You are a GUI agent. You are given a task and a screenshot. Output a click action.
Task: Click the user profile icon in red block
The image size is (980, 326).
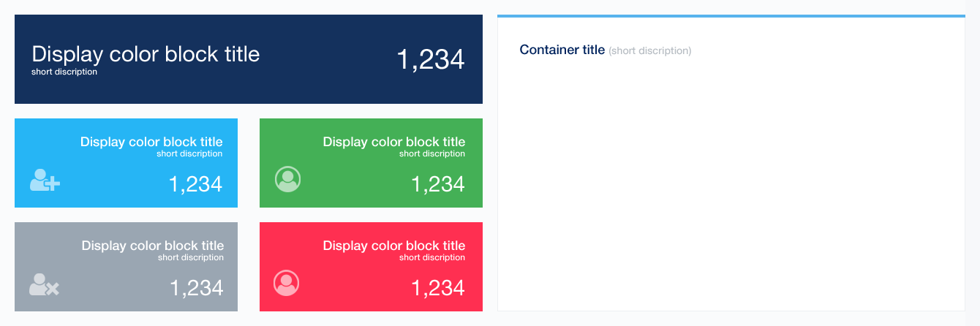pyautogui.click(x=286, y=283)
